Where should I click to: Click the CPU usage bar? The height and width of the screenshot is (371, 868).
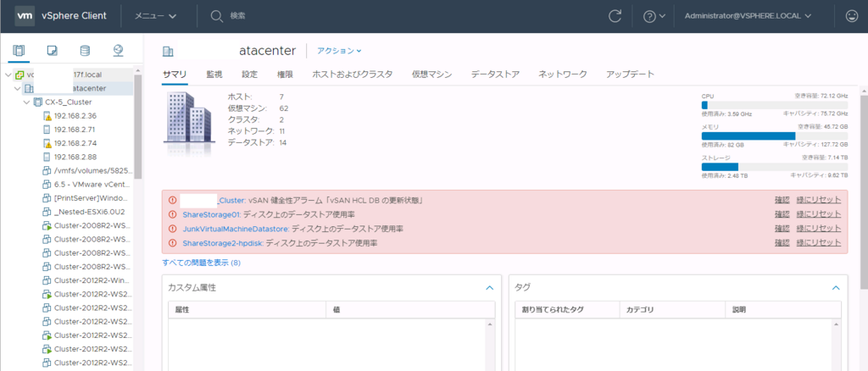(775, 105)
